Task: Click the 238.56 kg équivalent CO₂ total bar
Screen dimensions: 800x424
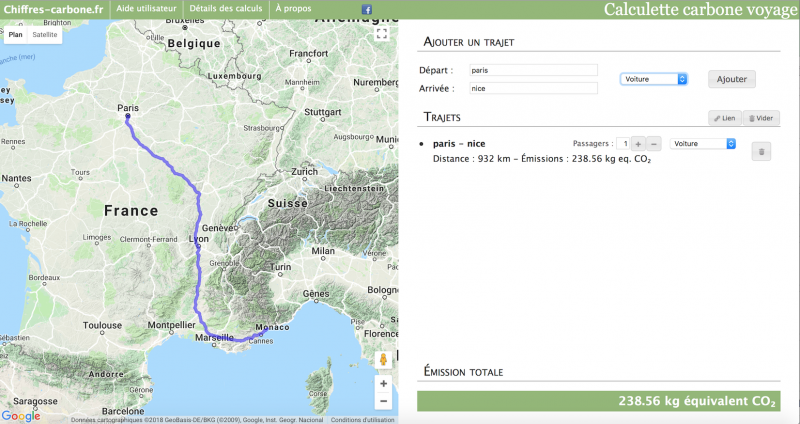Action: click(598, 401)
